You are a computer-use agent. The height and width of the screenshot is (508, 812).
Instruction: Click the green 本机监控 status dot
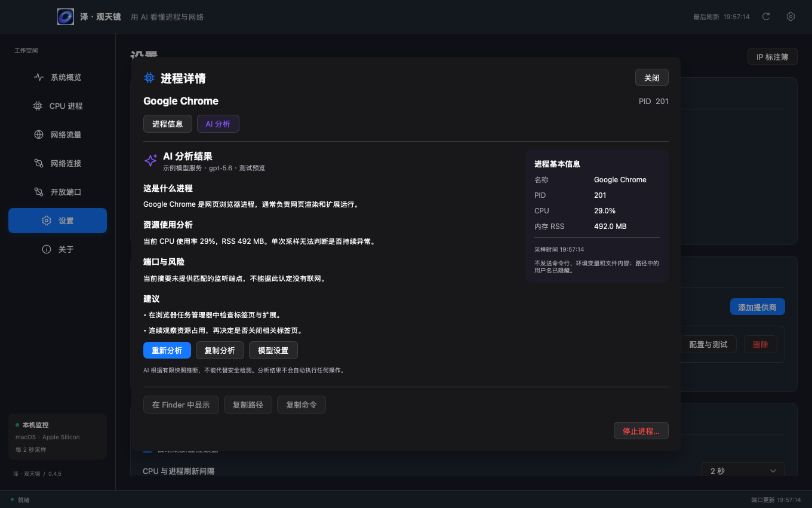[x=17, y=425]
